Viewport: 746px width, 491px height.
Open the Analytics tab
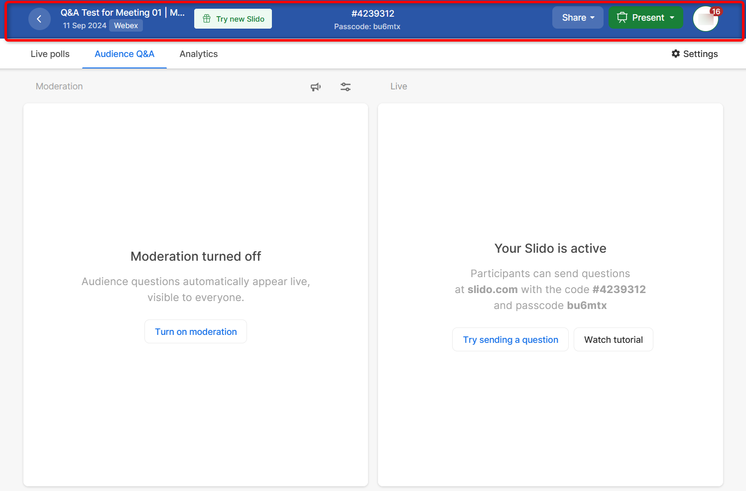198,54
